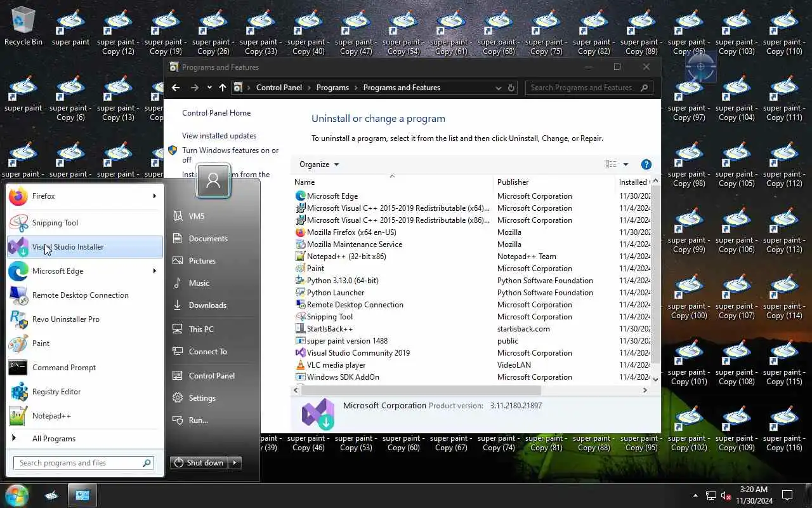Open Recycle Bin on the desktop

point(23,26)
